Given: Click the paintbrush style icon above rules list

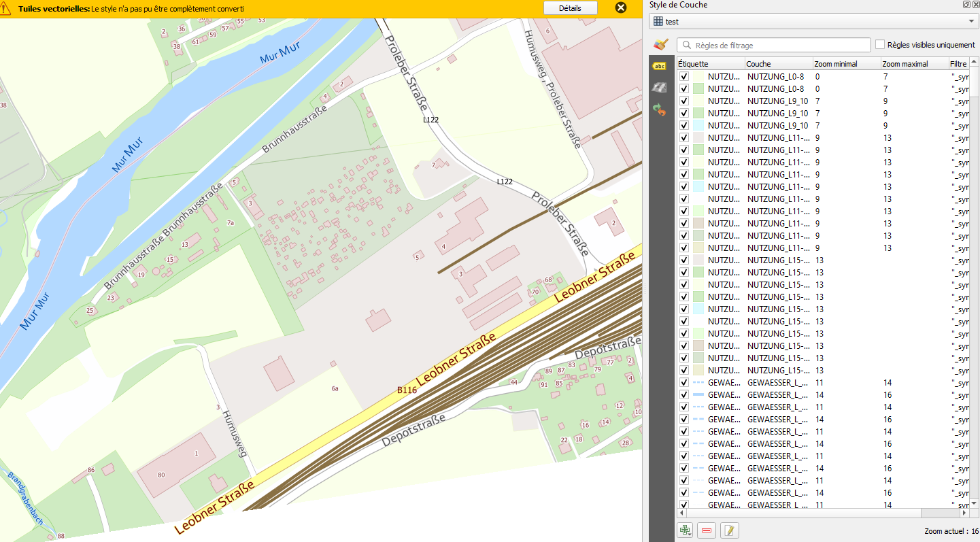Looking at the screenshot, I should point(658,44).
